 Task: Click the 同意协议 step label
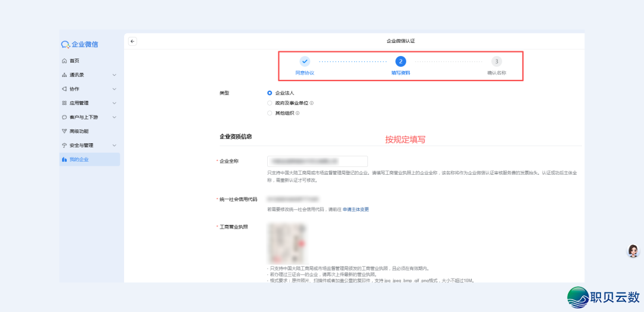click(x=305, y=73)
